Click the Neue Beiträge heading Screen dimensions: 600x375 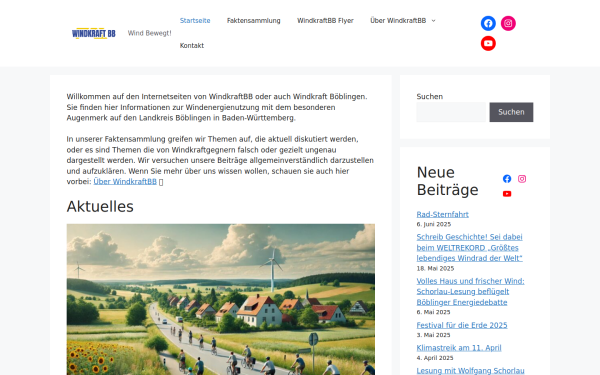tap(447, 181)
